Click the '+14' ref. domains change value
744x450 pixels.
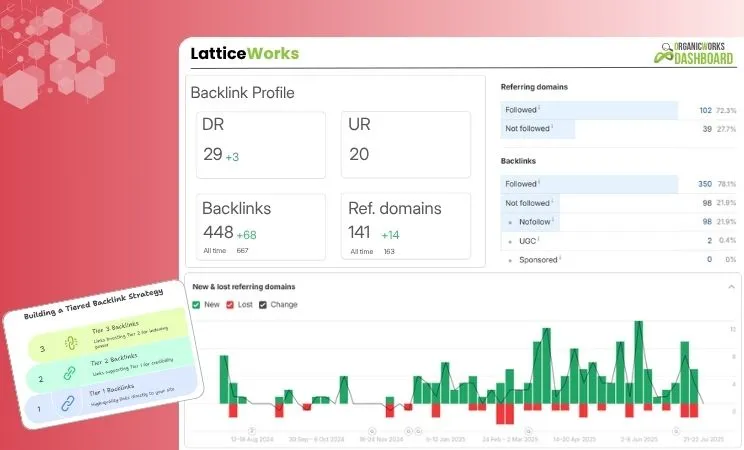[390, 235]
